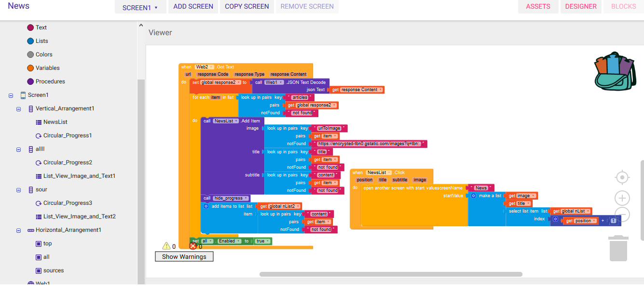Open the Assets tab
This screenshot has height=295, width=644.
pos(538,7)
